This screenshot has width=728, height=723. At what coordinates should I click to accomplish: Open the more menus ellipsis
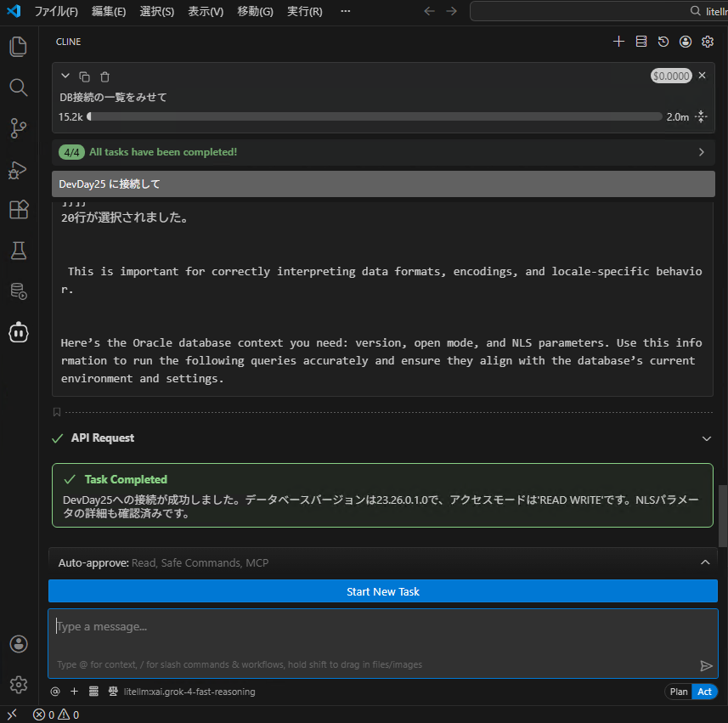(x=346, y=11)
